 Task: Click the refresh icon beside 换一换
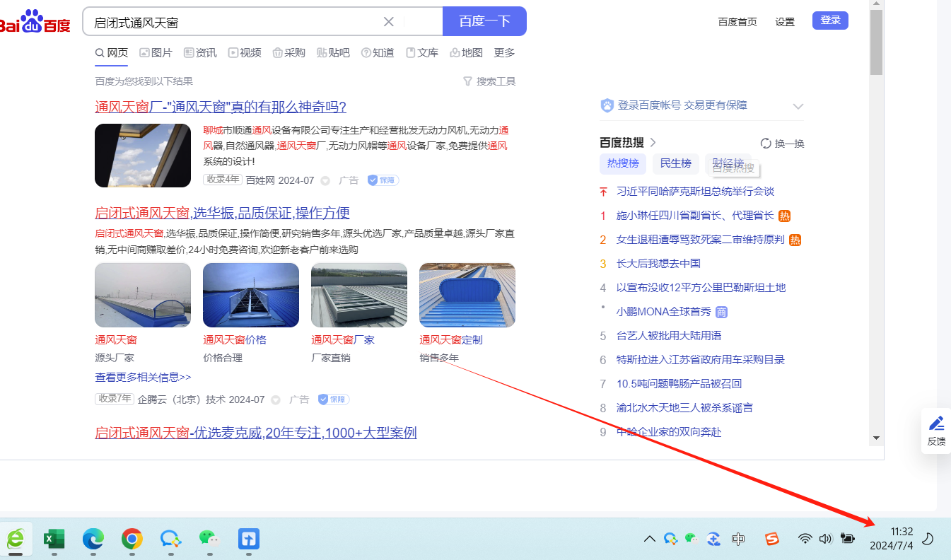(766, 144)
